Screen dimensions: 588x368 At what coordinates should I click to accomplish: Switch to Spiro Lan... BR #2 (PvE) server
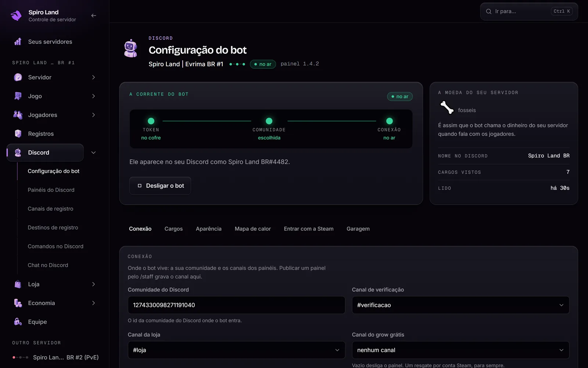click(55, 357)
